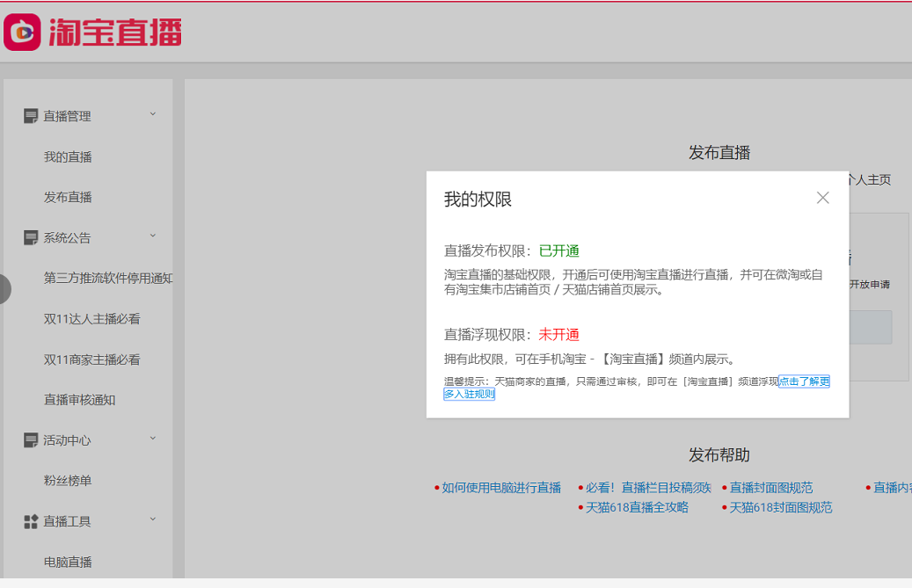This screenshot has height=588, width=912.
Task: Click the 我的权限 dialog title
Action: [x=478, y=200]
